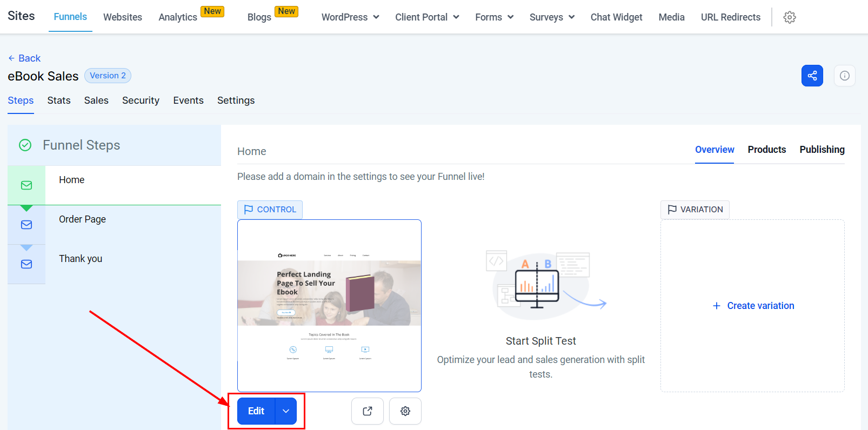Switch to the Overview tab
The image size is (868, 430).
tap(715, 150)
